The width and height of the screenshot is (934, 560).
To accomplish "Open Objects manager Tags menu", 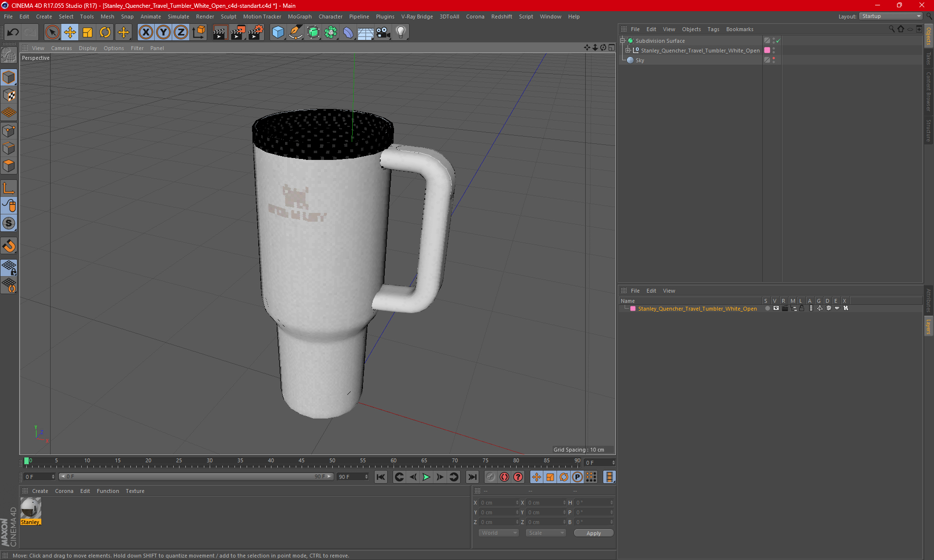I will [x=713, y=29].
